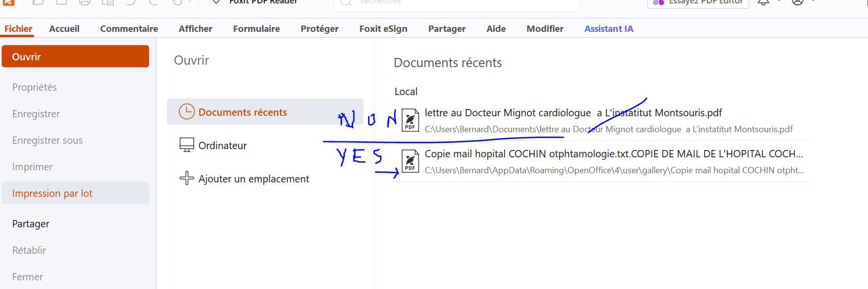
Task: Select the Protéger tab
Action: click(x=319, y=28)
